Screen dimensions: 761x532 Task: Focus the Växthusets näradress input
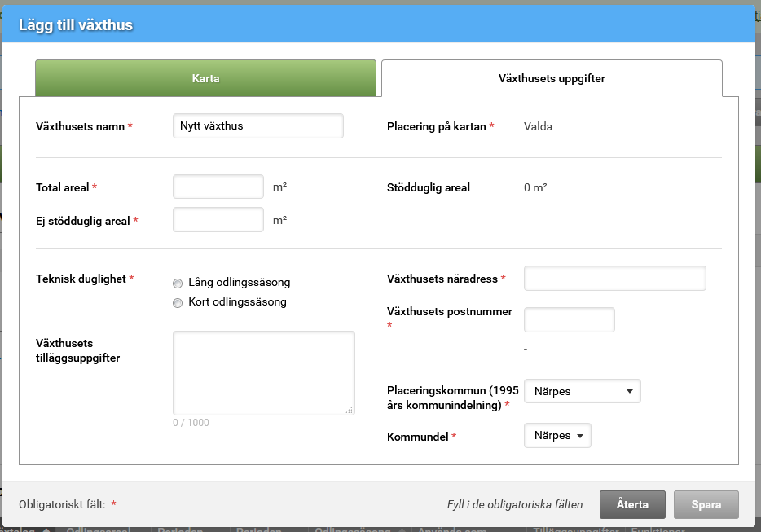614,279
